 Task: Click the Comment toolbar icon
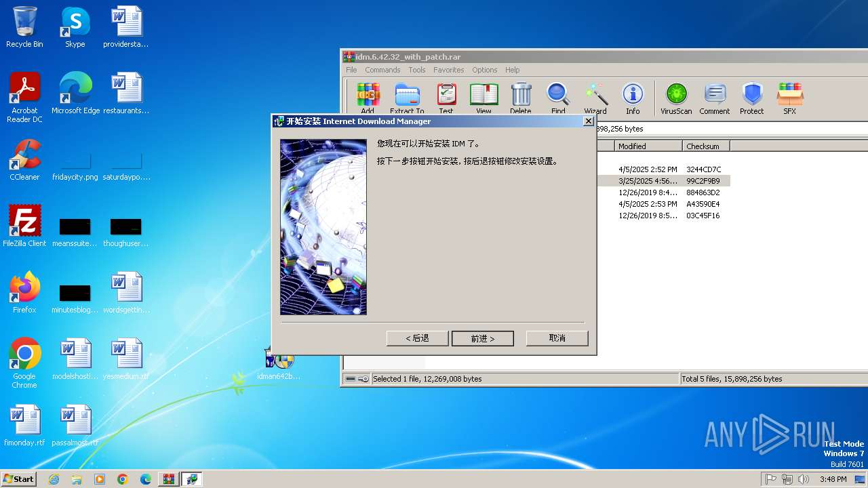click(x=715, y=98)
